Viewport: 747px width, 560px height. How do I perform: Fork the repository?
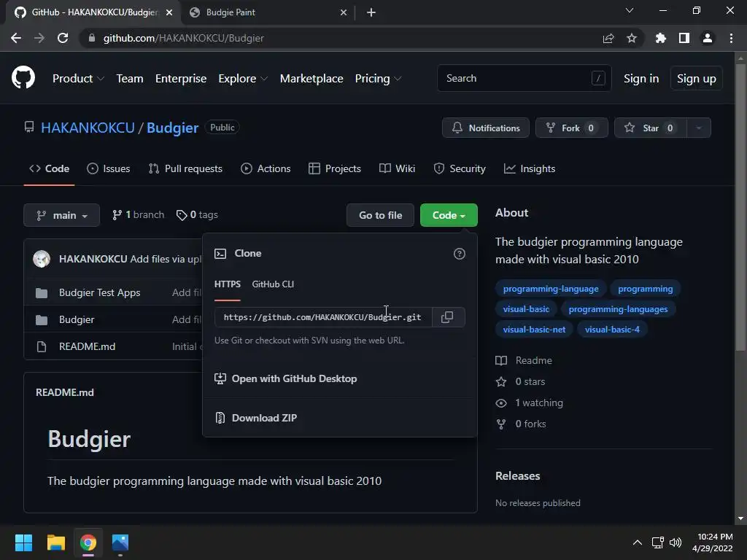[572, 128]
